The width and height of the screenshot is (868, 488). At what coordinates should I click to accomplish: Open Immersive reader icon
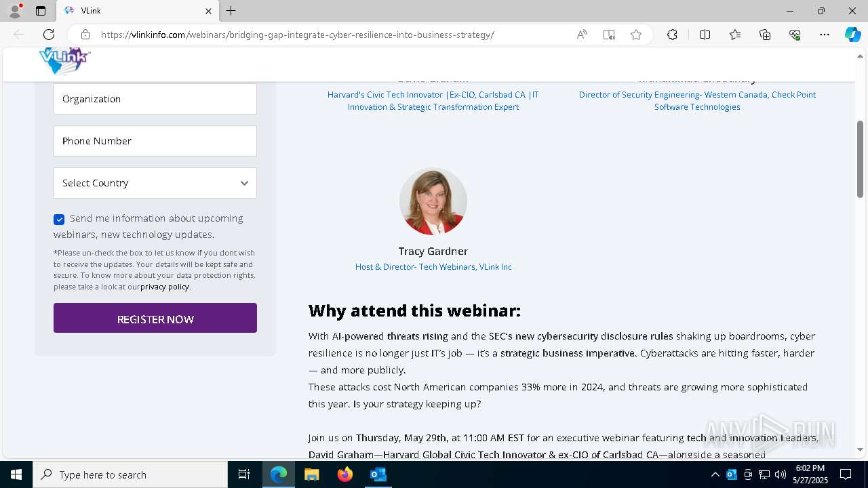point(609,35)
